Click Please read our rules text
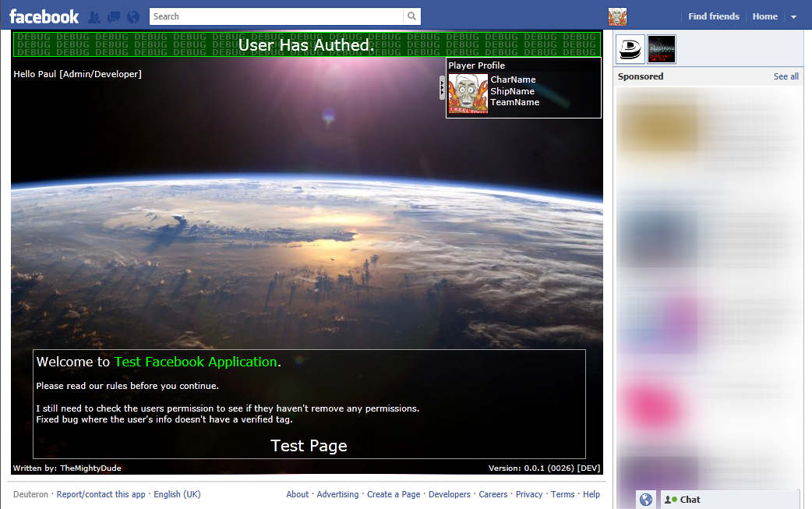 [x=127, y=386]
